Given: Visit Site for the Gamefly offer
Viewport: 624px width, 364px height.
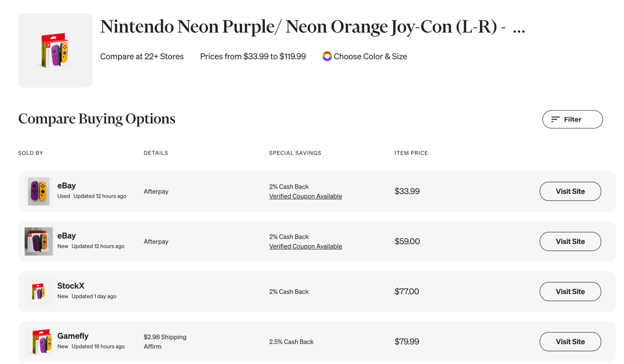Looking at the screenshot, I should coord(570,342).
